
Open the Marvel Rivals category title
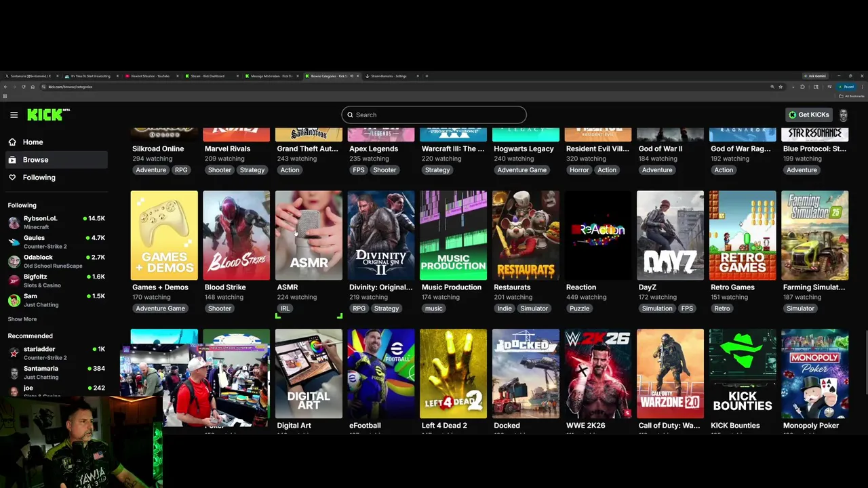click(x=227, y=148)
